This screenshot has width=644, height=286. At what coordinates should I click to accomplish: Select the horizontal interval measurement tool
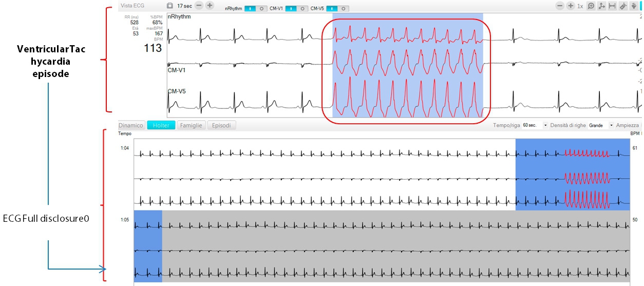pos(612,6)
